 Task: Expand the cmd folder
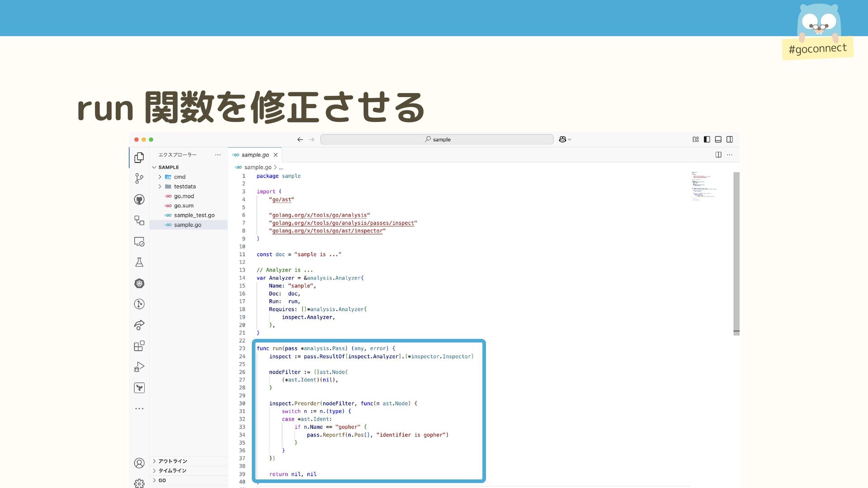click(x=179, y=177)
